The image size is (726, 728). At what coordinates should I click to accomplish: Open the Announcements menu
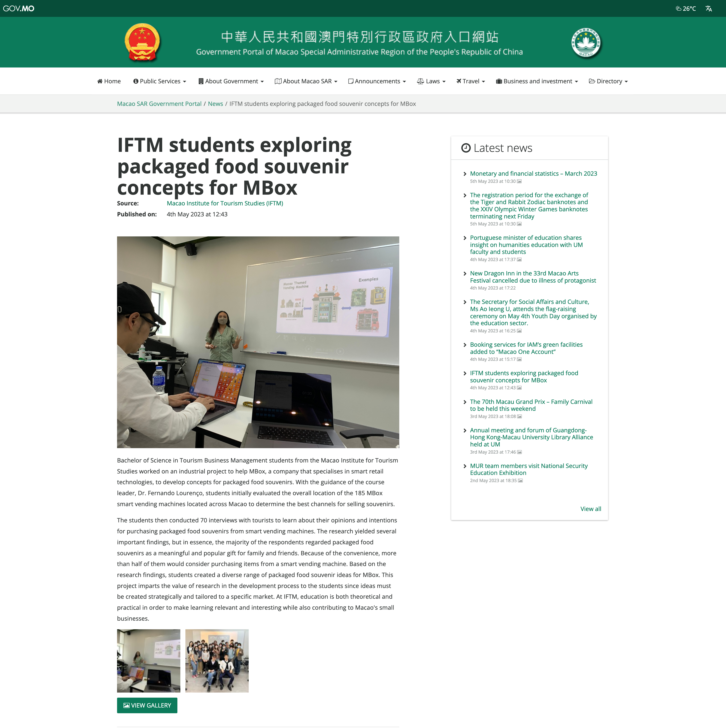(x=377, y=81)
